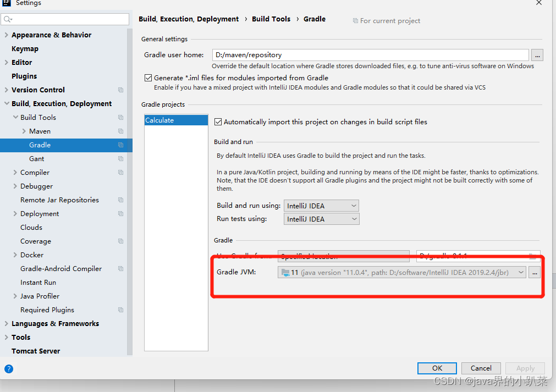This screenshot has width=556, height=392.
Task: Click the project-level icon beside Version Control
Action: [120, 90]
